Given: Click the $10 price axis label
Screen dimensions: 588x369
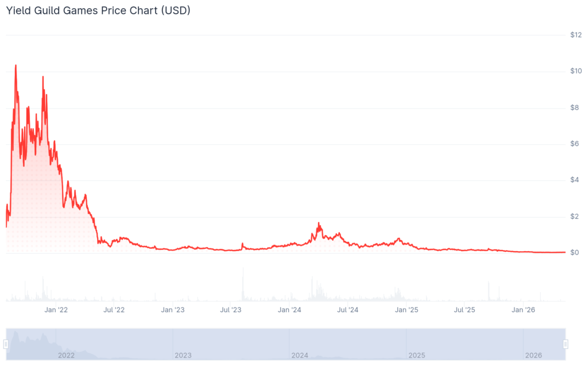Looking at the screenshot, I should coord(575,71).
